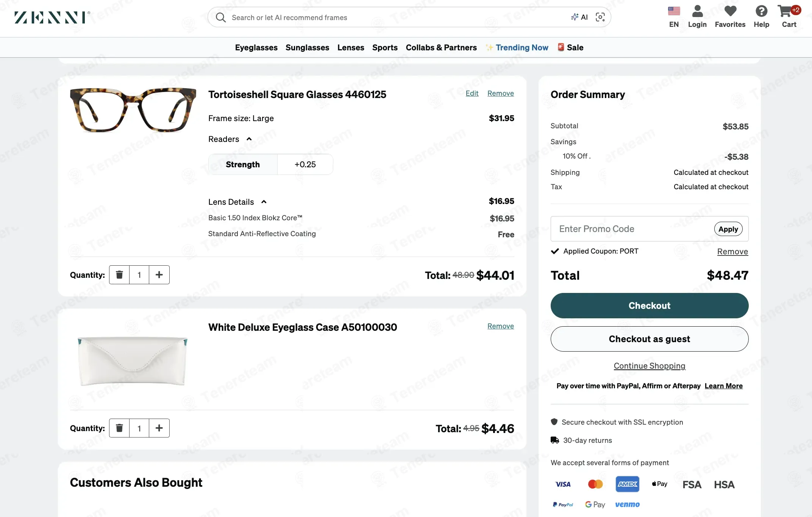Apply the promo code

point(728,229)
